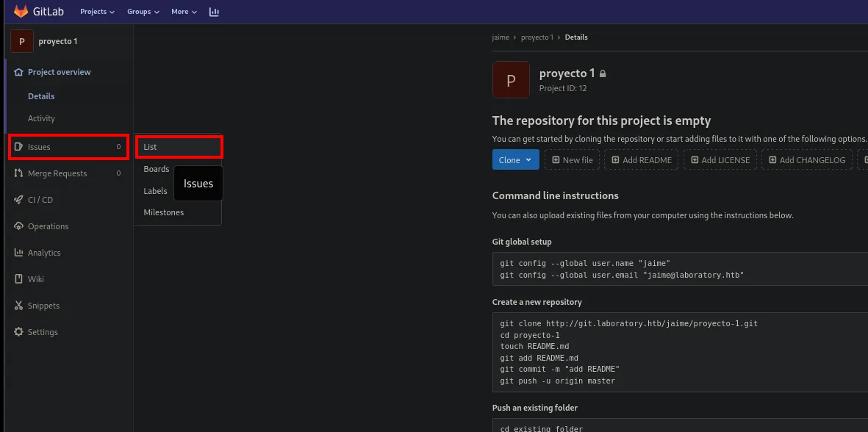Click the Add LICENSE button
The image size is (868, 432).
[x=720, y=160]
